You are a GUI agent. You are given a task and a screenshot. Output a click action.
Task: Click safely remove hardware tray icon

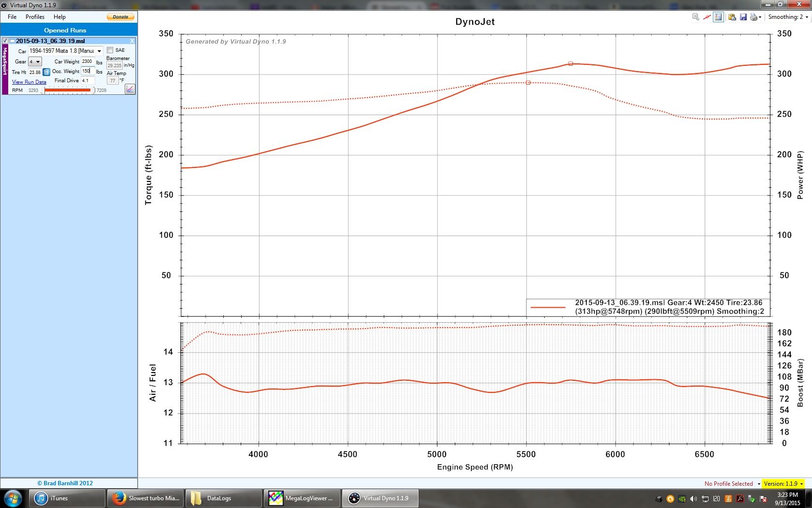click(x=752, y=499)
